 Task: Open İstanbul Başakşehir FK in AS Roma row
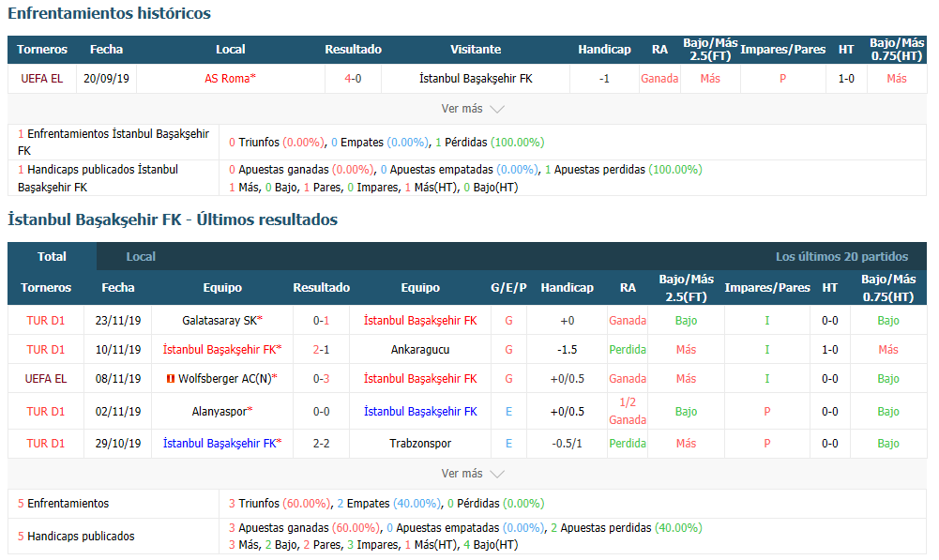pos(476,79)
